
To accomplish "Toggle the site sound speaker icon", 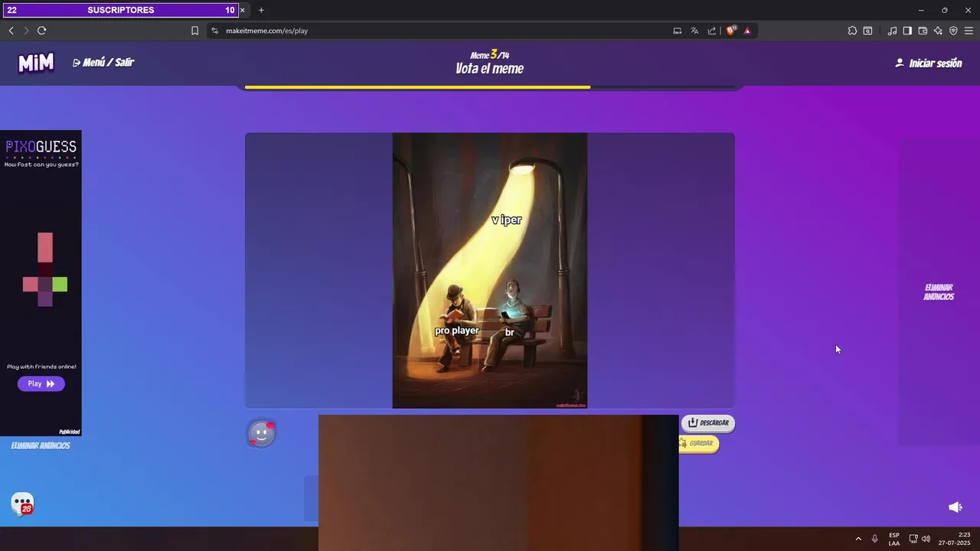I will click(955, 507).
